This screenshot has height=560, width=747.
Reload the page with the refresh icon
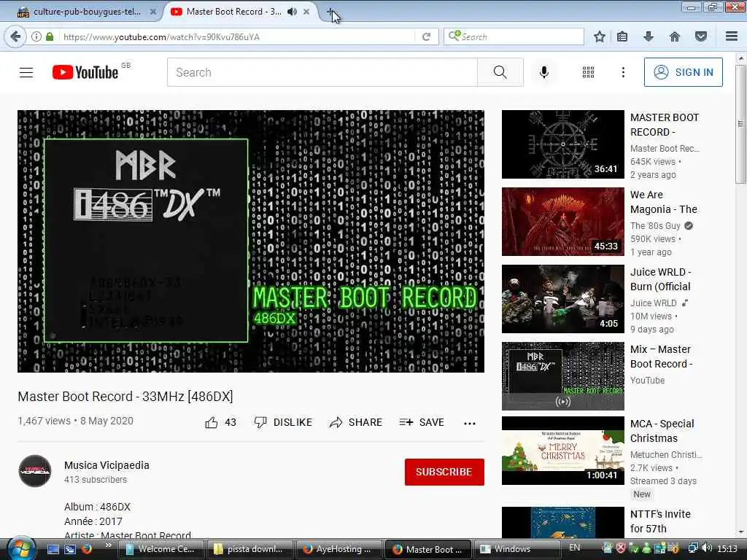[426, 36]
